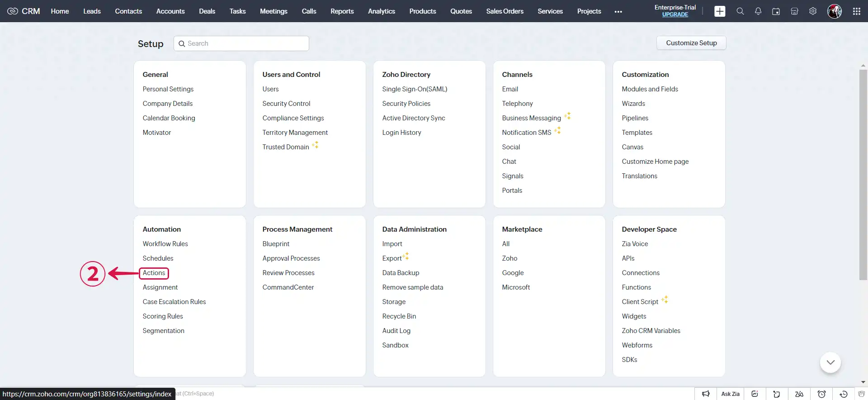
Task: Open Trusted Domain settings
Action: (x=286, y=147)
